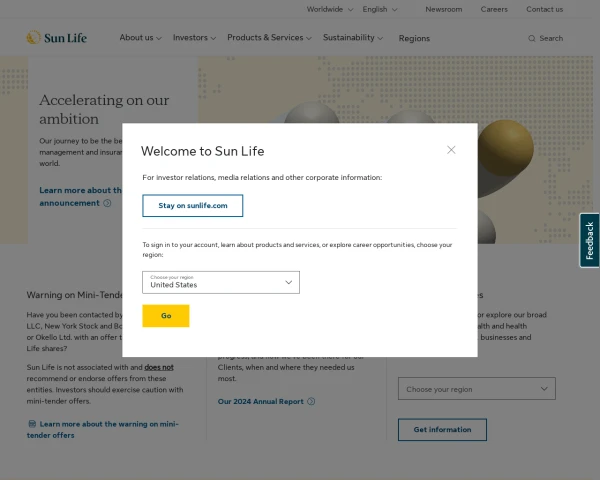Open the Contact us link
600x480 pixels.
coord(544,9)
